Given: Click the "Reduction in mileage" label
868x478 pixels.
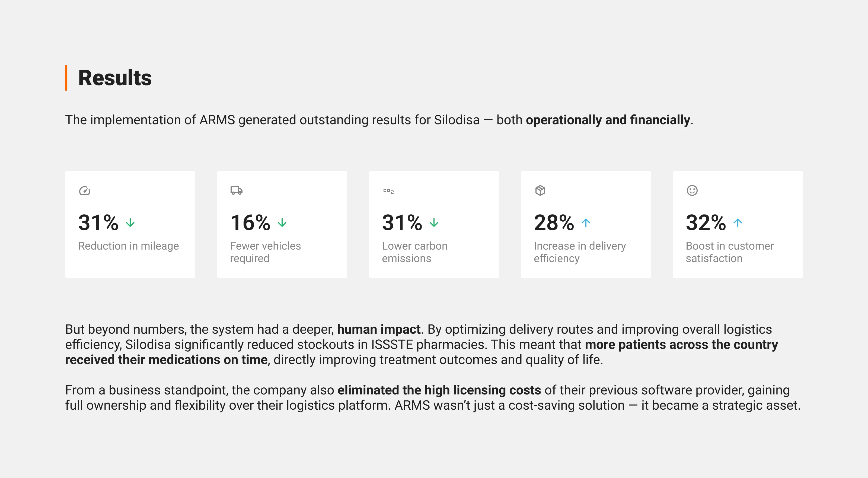Looking at the screenshot, I should point(128,246).
